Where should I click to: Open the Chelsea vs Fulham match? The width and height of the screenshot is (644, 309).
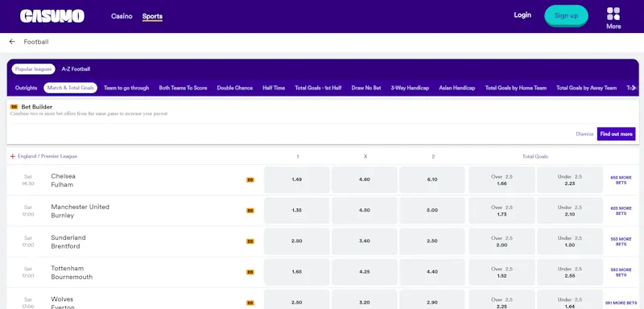(64, 180)
